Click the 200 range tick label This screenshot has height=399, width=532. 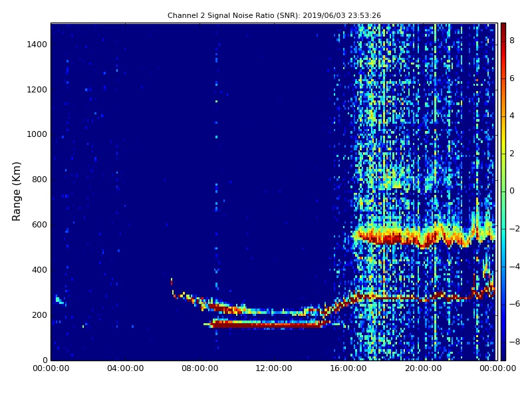39,315
